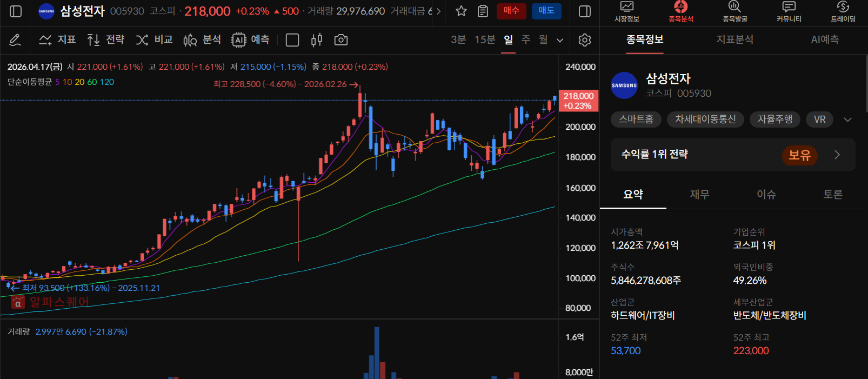Open the 종목발굴 stock discovery section

[x=735, y=12]
